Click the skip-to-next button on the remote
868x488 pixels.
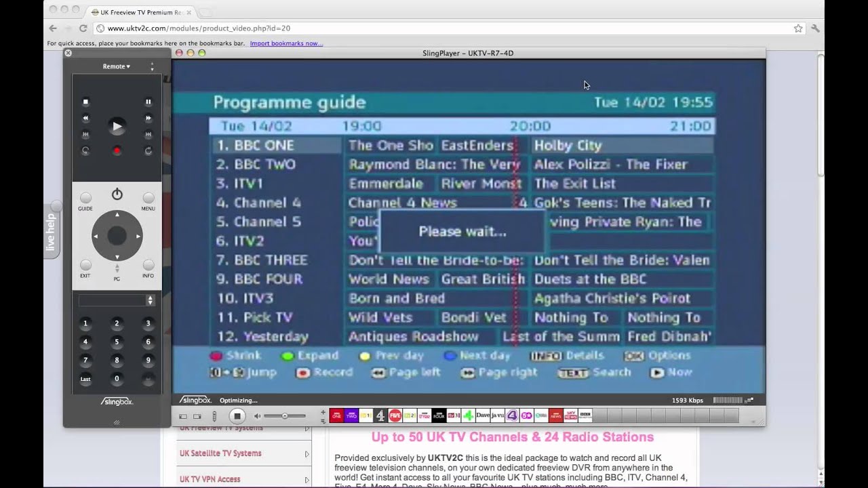tap(148, 135)
